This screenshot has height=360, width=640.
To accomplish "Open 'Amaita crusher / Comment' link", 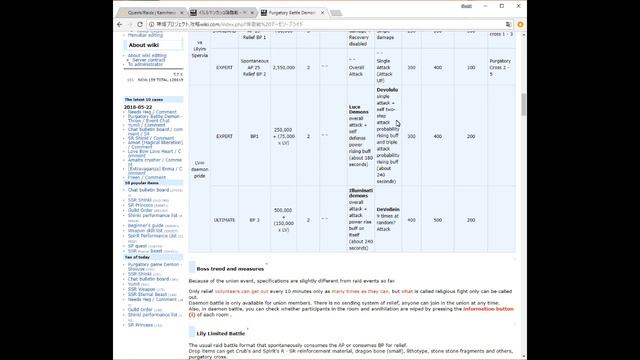I will tap(155, 162).
